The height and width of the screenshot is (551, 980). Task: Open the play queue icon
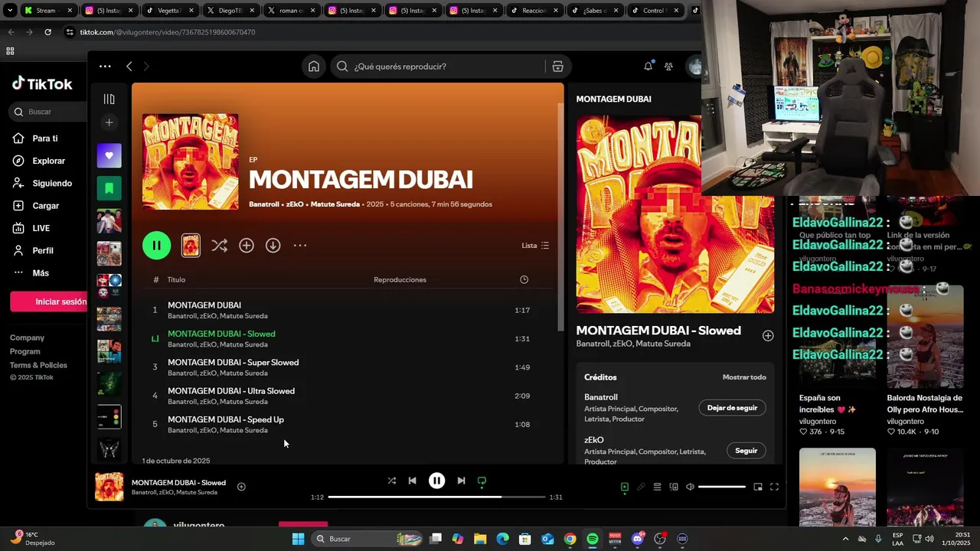(657, 487)
